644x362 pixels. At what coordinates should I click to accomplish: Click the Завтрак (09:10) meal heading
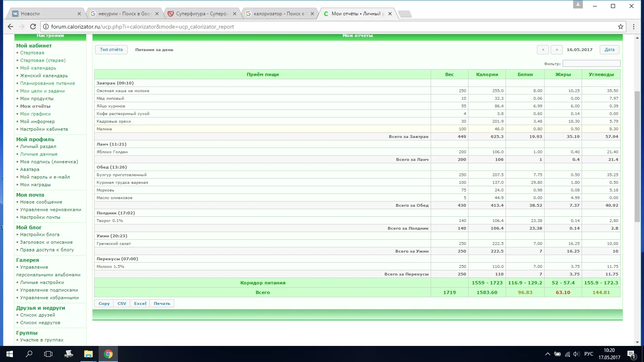[x=115, y=83]
